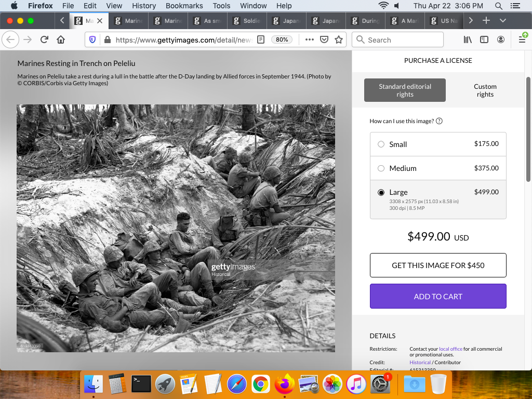Open the Bookmarks menu in menu bar
Image resolution: width=532 pixels, height=399 pixels.
(x=185, y=6)
